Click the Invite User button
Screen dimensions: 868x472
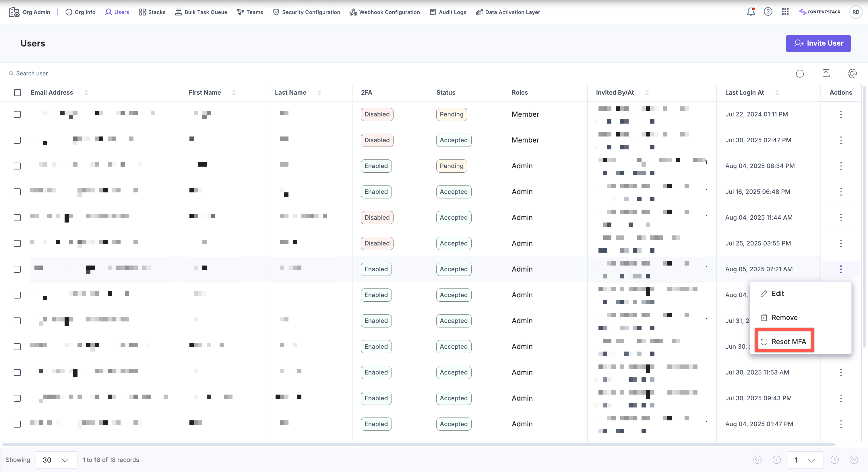818,43
